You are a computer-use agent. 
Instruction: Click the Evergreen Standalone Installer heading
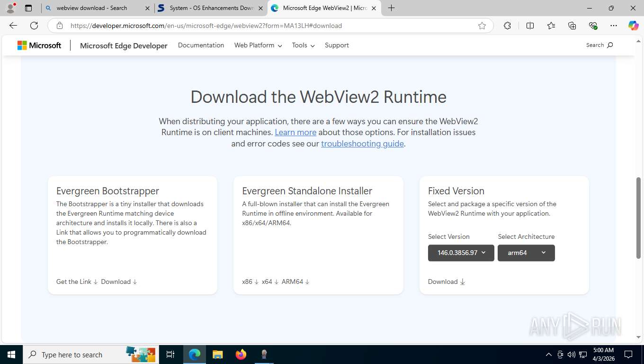pos(307,191)
